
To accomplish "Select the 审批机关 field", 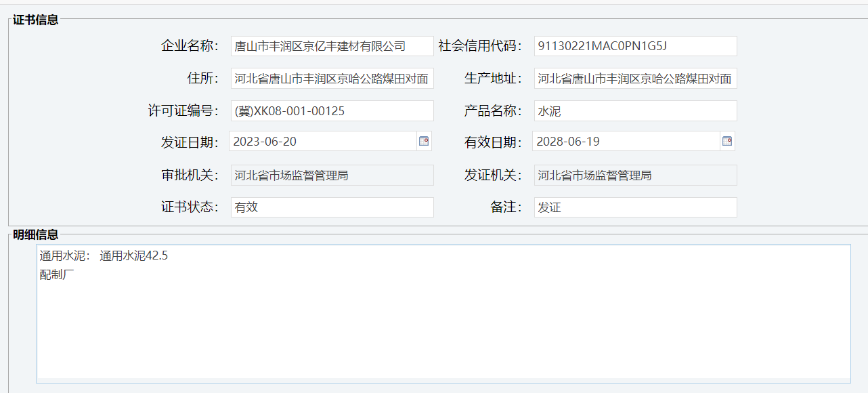I will click(332, 175).
